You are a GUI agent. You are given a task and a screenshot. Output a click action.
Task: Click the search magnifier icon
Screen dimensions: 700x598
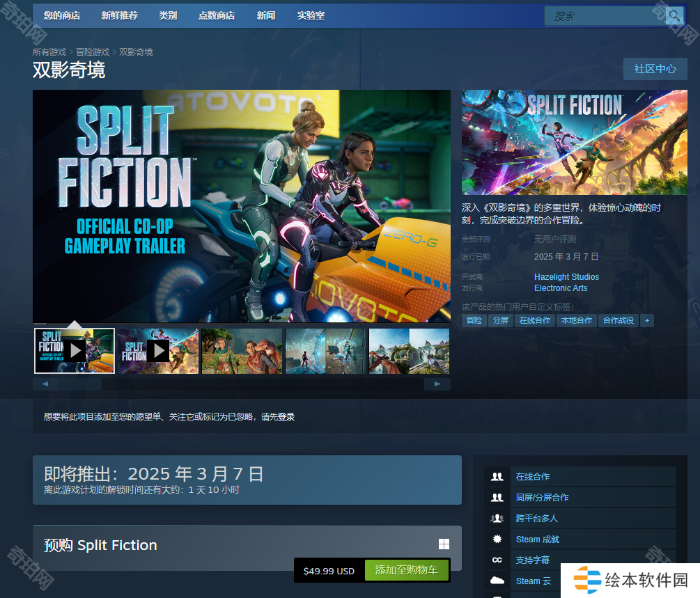(674, 16)
